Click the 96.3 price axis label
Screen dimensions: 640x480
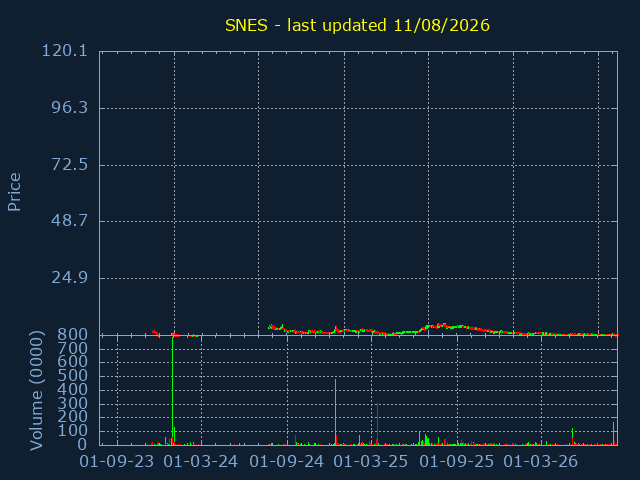click(x=69, y=108)
